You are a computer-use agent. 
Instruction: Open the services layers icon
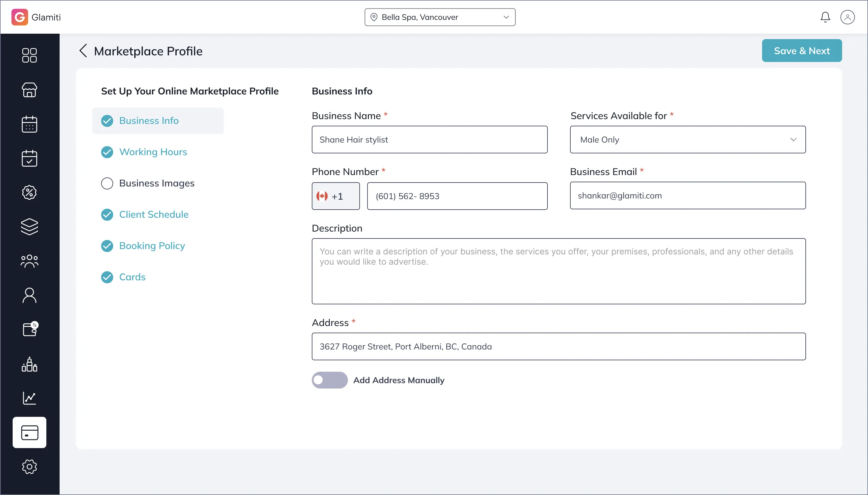29,226
